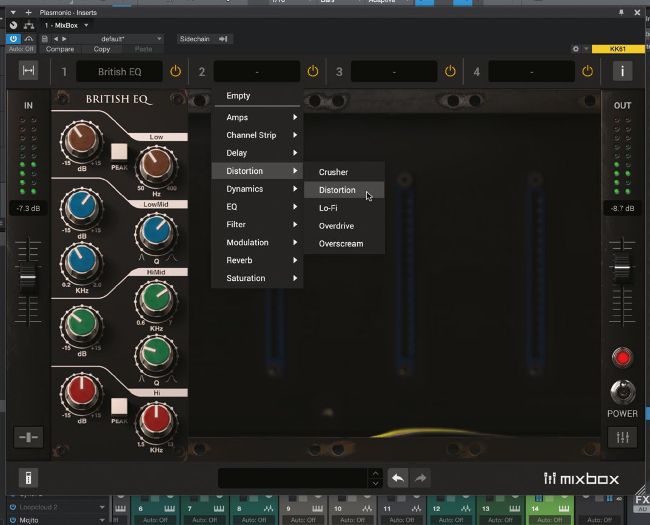The width and height of the screenshot is (650, 525).
Task: Toggle the slot 2 power icon
Action: [x=313, y=71]
